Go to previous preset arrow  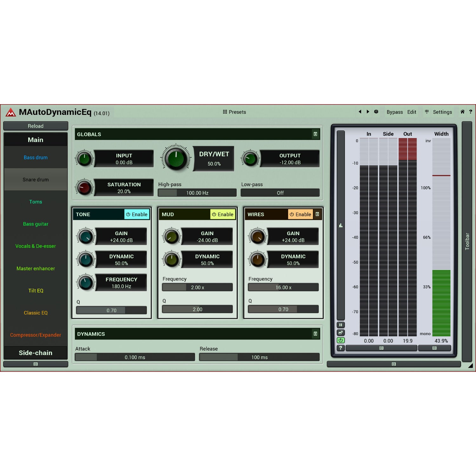coord(360,112)
